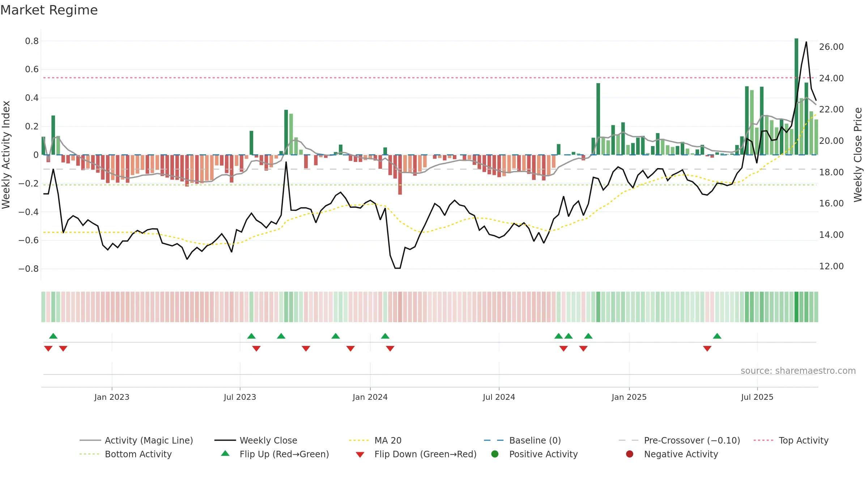Select red flip-down triangle around Oct 2023
This screenshot has width=868, height=488.
306,348
